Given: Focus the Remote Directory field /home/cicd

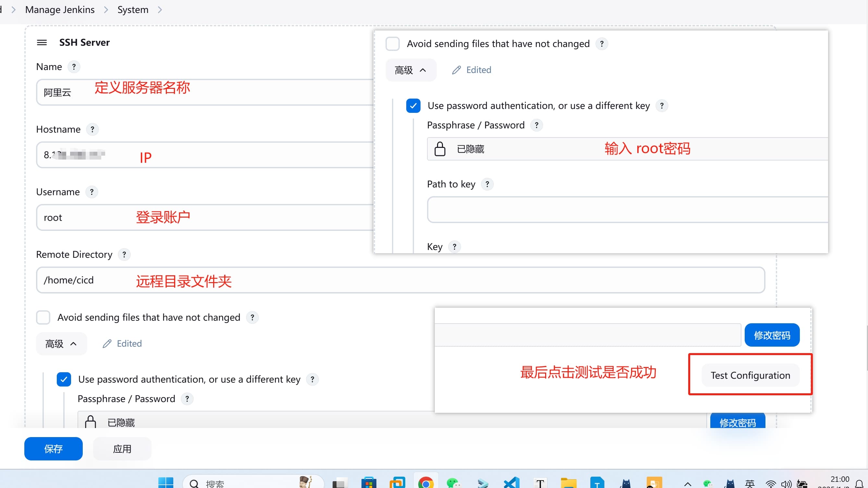Looking at the screenshot, I should pyautogui.click(x=400, y=280).
